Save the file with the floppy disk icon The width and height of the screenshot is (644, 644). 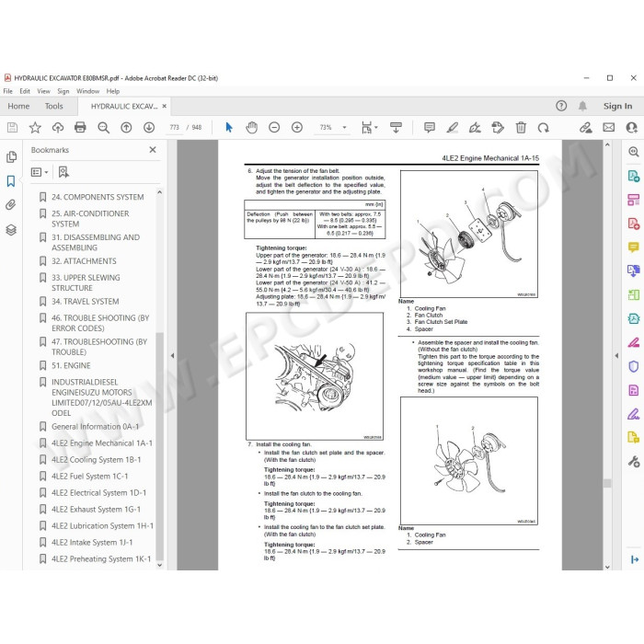[x=12, y=128]
